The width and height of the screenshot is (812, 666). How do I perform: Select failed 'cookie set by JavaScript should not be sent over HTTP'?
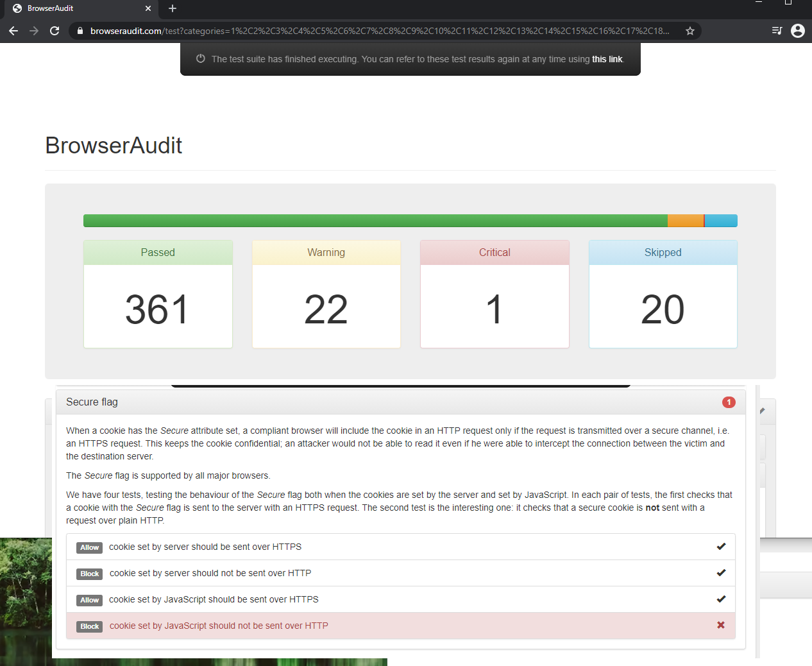tap(401, 626)
